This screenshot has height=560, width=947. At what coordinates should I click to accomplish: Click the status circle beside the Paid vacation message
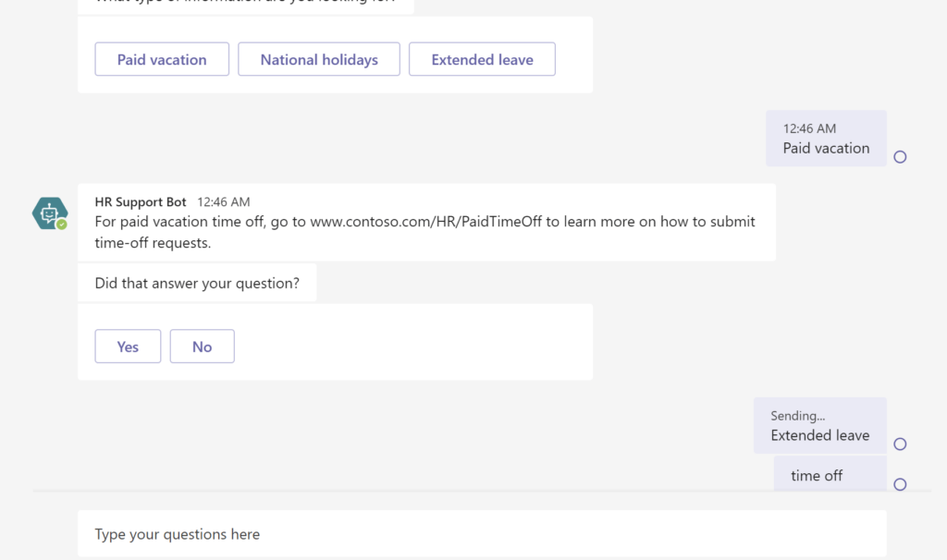[900, 157]
